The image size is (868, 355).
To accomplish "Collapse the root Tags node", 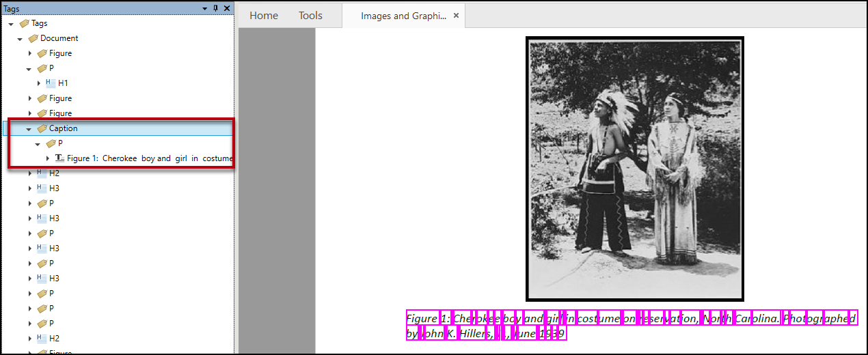I will (x=11, y=24).
